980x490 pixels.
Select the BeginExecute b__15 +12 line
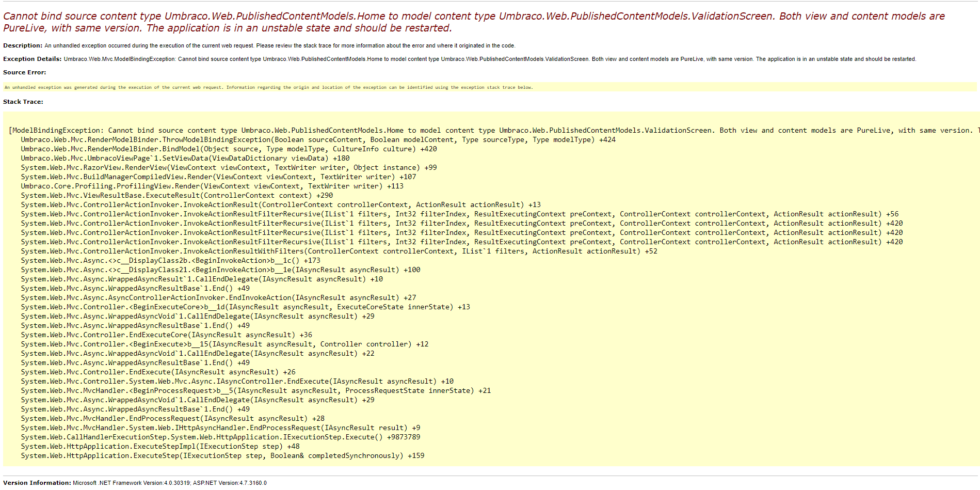click(x=224, y=344)
